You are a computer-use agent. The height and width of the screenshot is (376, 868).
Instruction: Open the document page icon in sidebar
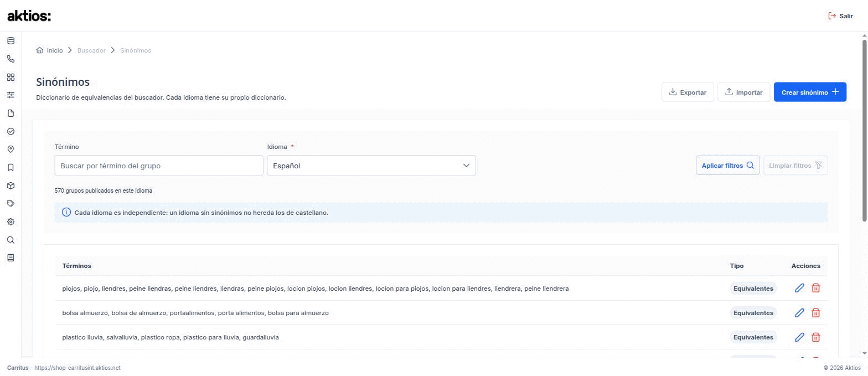[11, 114]
